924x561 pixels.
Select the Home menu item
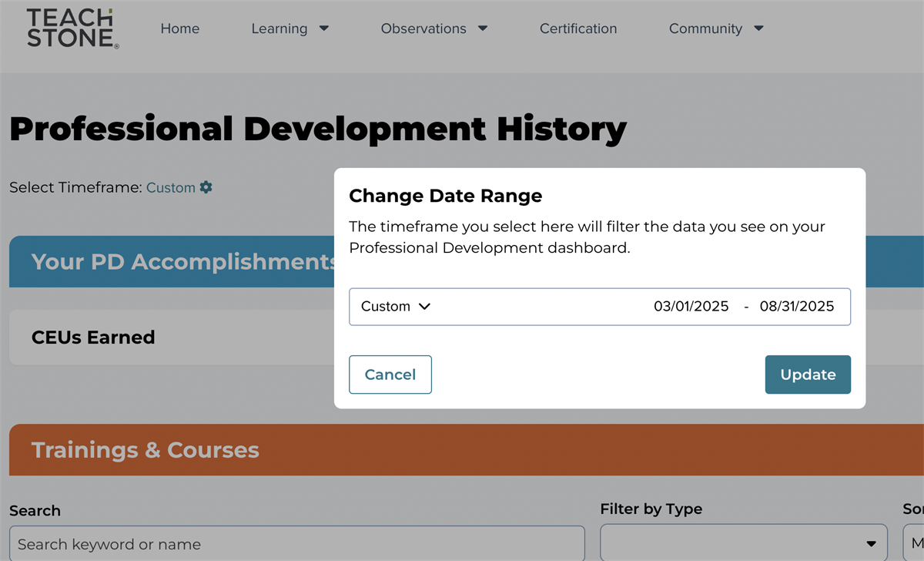click(179, 29)
